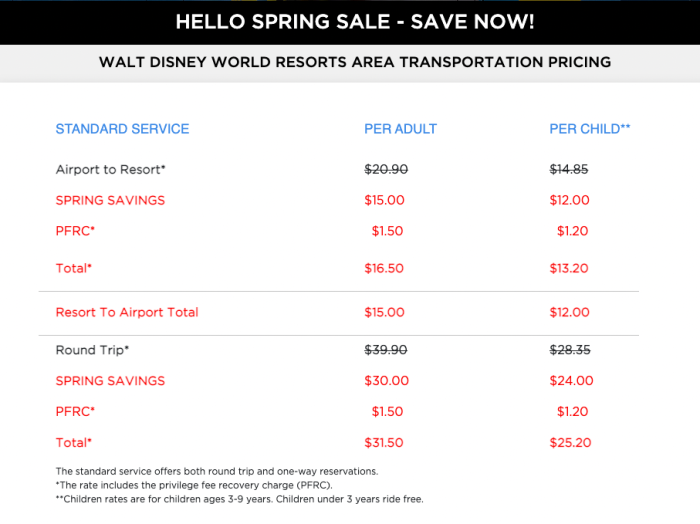Click the crossed-out $28.35 child price

571,350
